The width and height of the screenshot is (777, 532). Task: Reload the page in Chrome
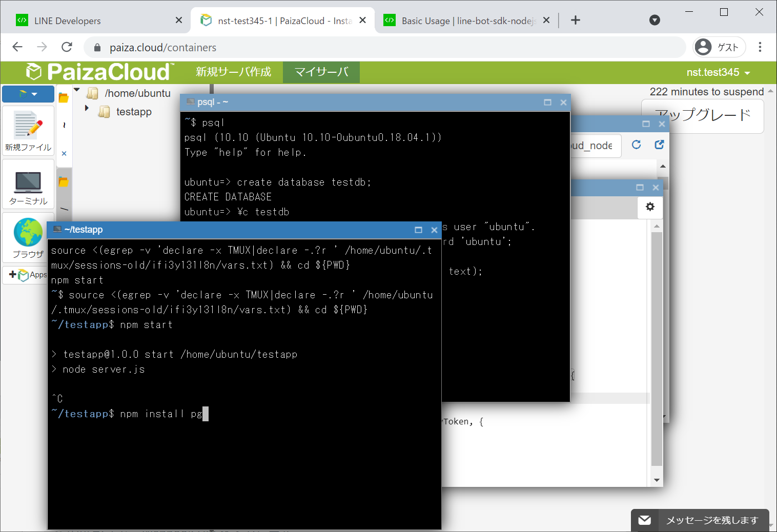[67, 47]
